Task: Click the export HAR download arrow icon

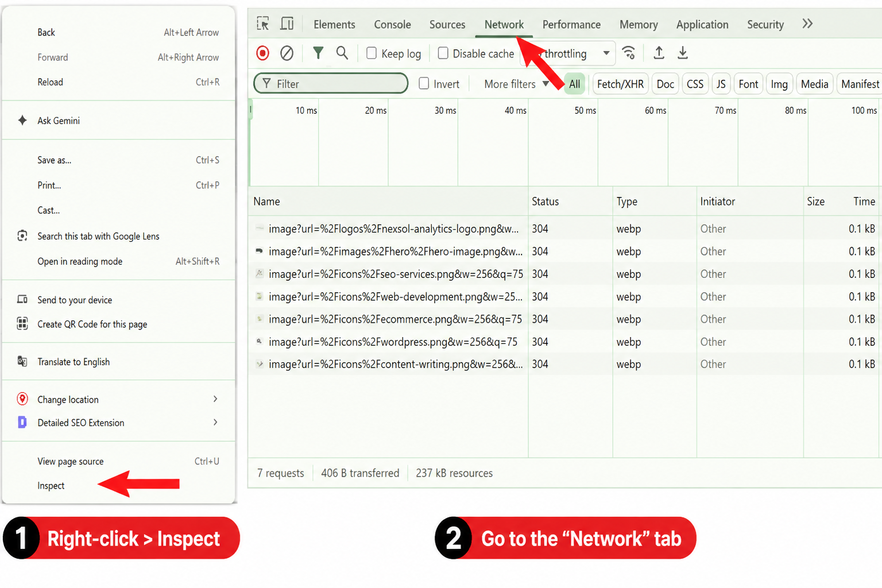Action: 683,53
